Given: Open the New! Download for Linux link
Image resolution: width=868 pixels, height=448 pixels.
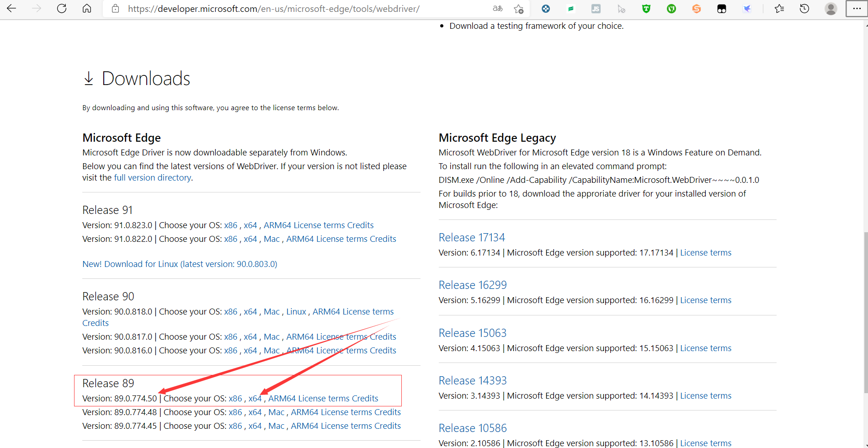Looking at the screenshot, I should point(180,264).
